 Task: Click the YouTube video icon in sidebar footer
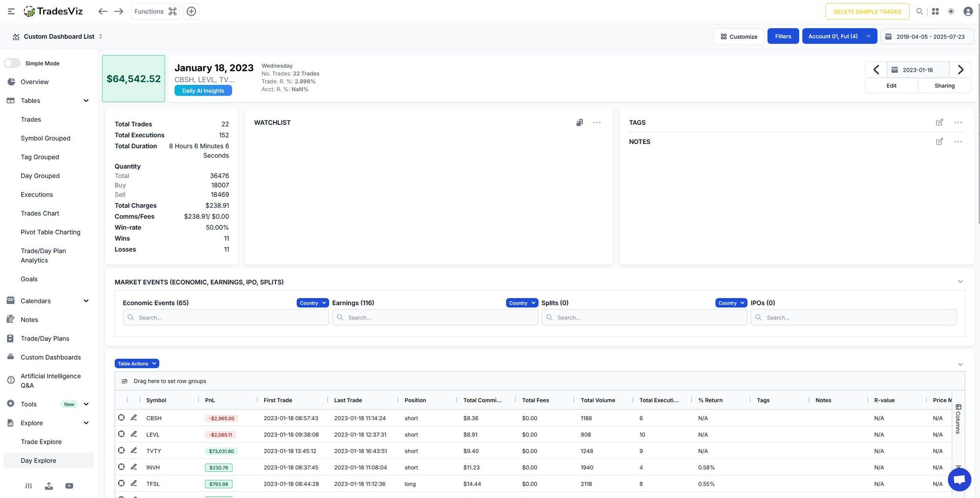(69, 486)
